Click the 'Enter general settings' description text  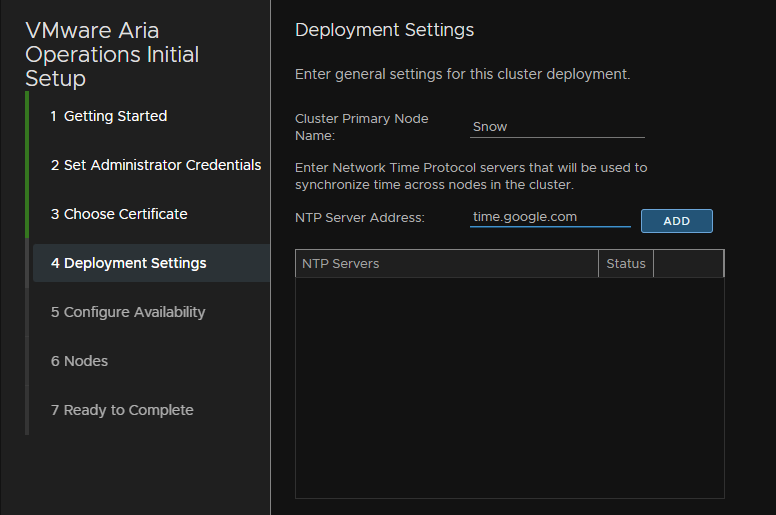[462, 74]
